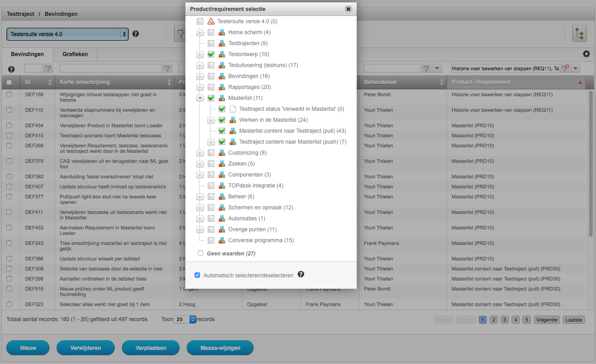Select the Bevindingen tab
The width and height of the screenshot is (596, 364).
(27, 54)
